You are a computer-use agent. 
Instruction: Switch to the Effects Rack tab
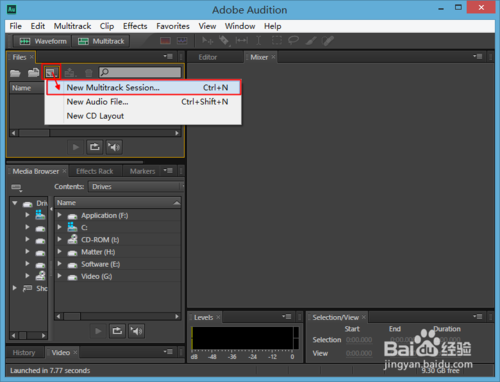pyautogui.click(x=95, y=171)
